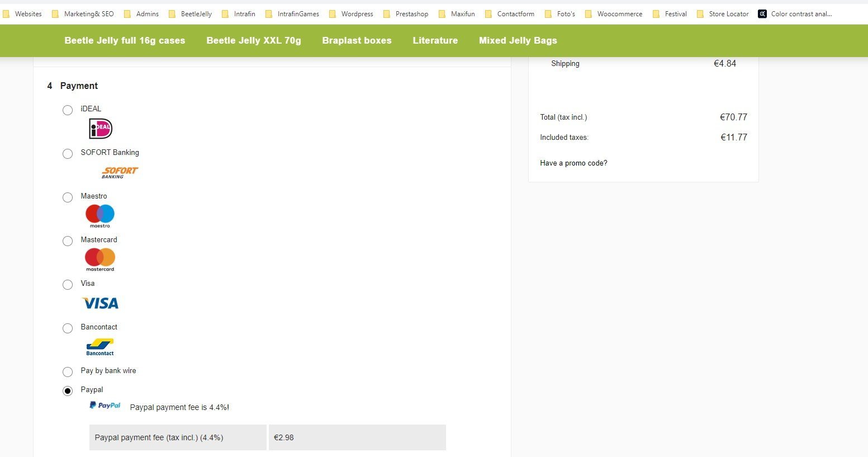Screen dimensions: 868x457
Task: Open the Marketing& SEO bookmark folder
Action: [x=83, y=14]
